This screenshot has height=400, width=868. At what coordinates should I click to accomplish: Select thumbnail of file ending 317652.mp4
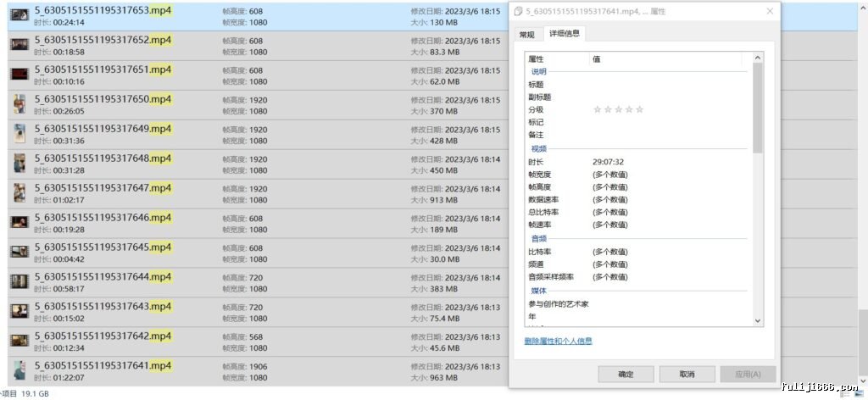[19, 45]
